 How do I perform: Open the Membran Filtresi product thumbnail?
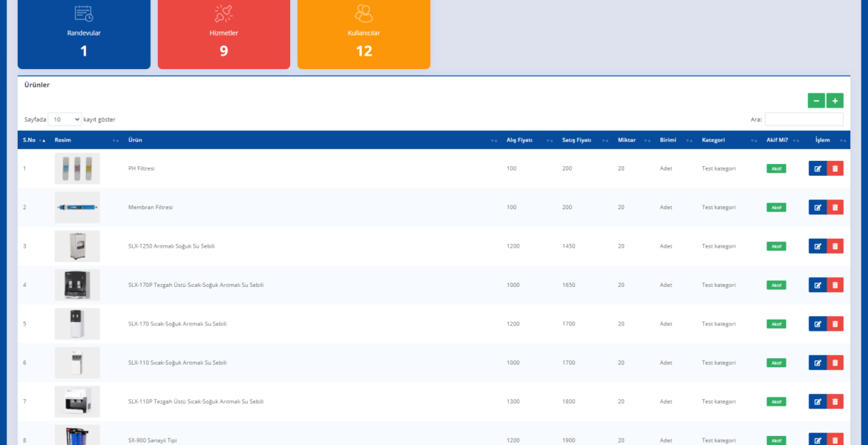[77, 208]
